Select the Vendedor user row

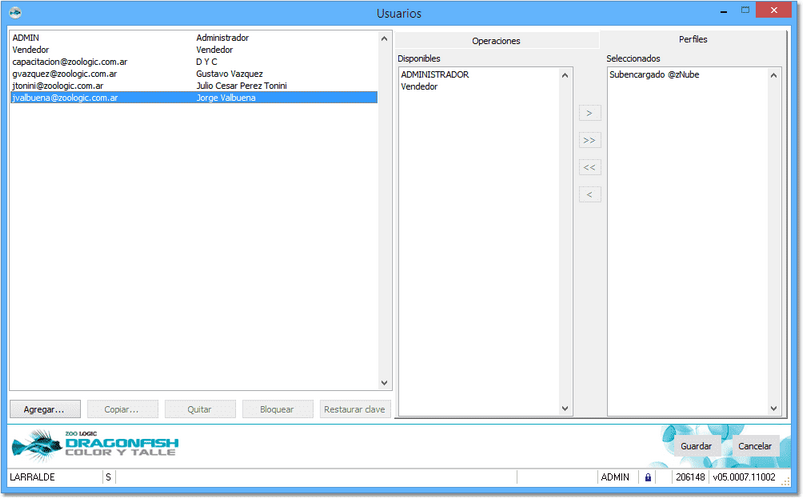194,50
